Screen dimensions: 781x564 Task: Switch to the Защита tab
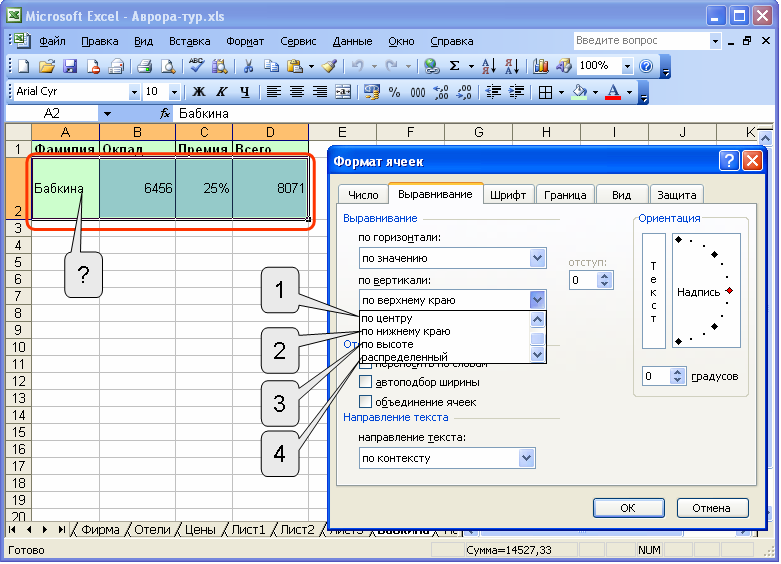[x=676, y=195]
